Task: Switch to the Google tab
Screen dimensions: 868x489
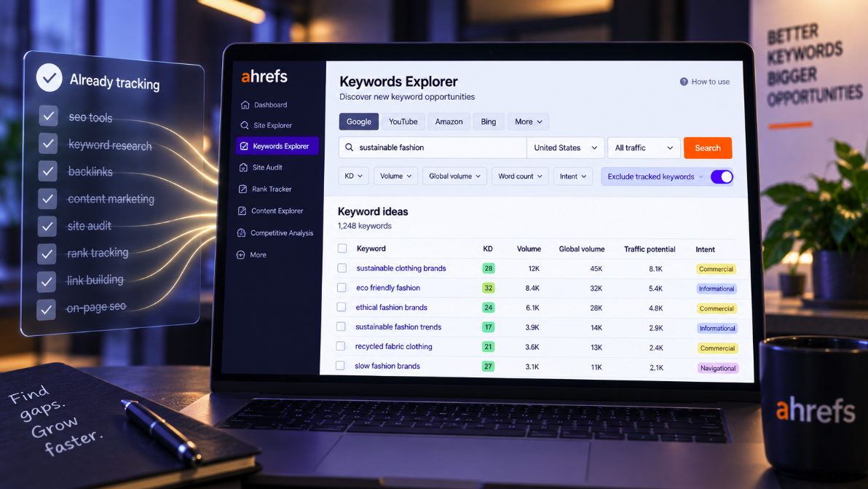Action: [359, 122]
